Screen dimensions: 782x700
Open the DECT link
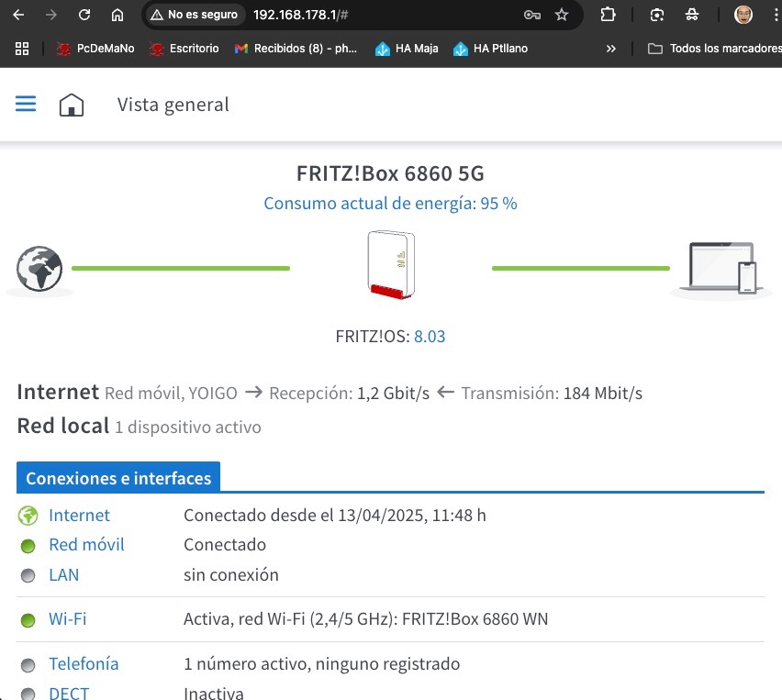pyautogui.click(x=69, y=694)
